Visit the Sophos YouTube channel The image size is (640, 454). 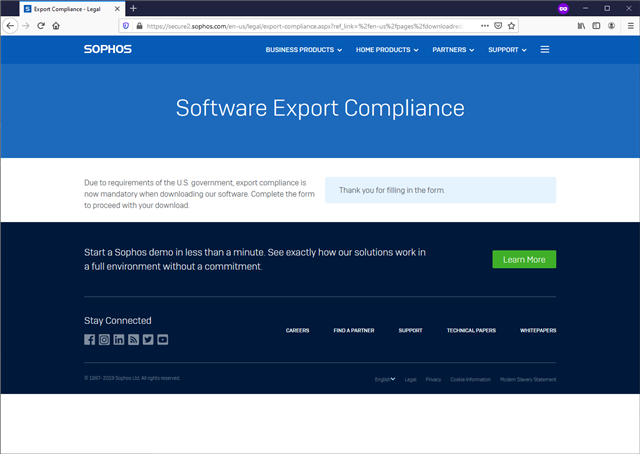click(x=163, y=339)
